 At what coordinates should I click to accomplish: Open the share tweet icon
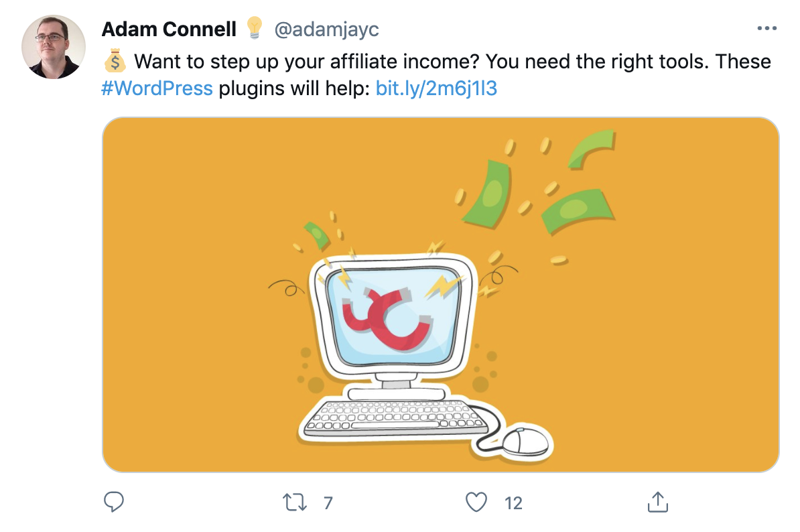(657, 502)
